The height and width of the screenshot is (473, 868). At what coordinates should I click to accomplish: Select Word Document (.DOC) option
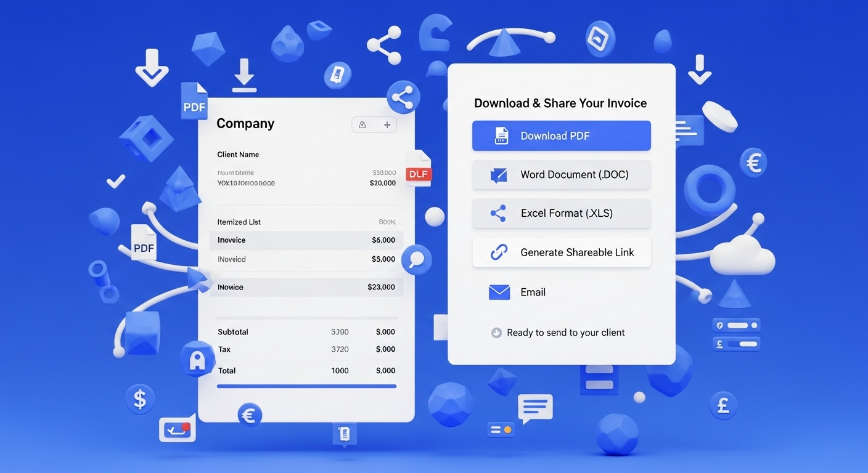561,175
